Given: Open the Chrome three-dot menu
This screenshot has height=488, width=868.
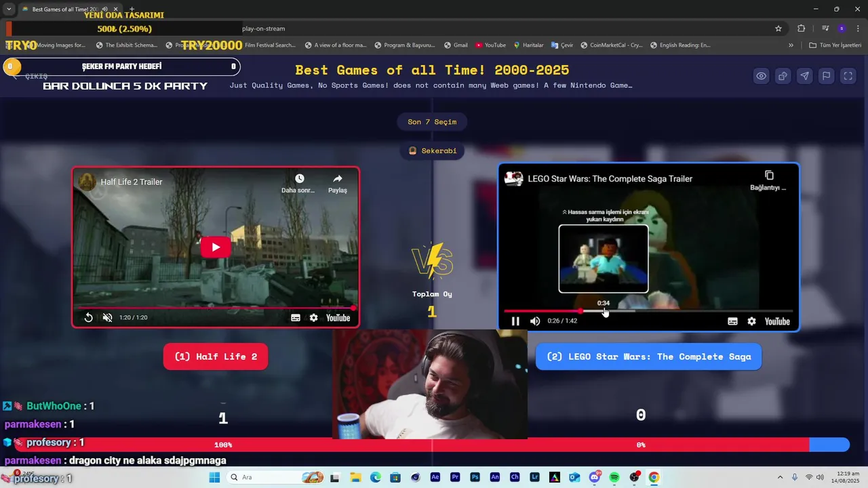Looking at the screenshot, I should coord(857,28).
